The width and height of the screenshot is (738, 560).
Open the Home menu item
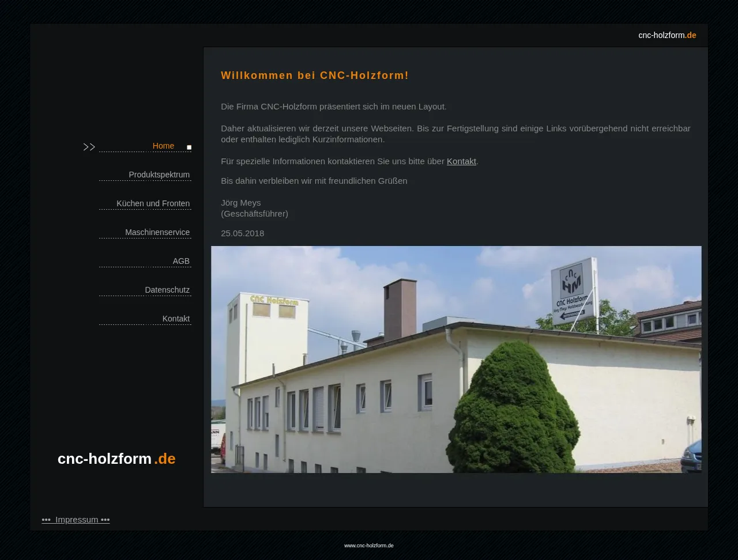pos(163,146)
